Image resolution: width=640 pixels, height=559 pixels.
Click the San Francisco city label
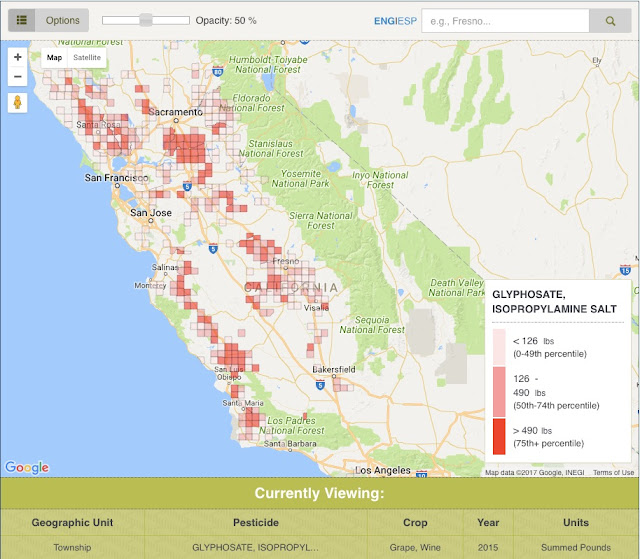pos(116,177)
